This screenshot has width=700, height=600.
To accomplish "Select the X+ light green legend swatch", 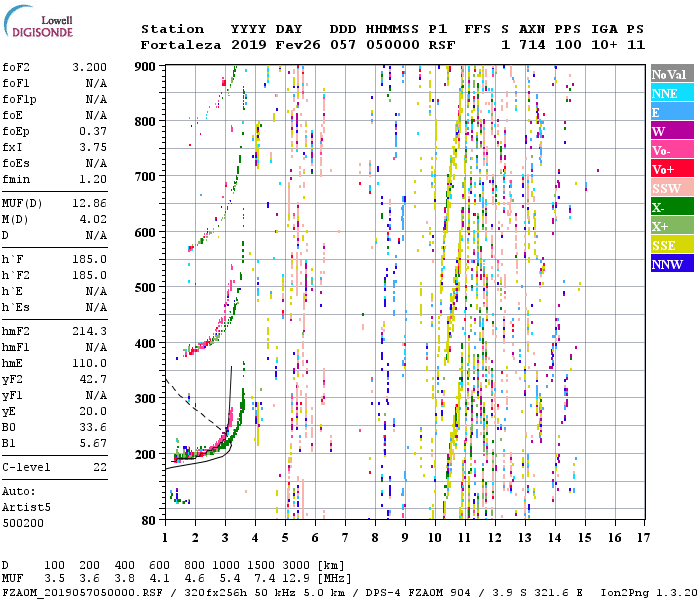I will [x=672, y=226].
